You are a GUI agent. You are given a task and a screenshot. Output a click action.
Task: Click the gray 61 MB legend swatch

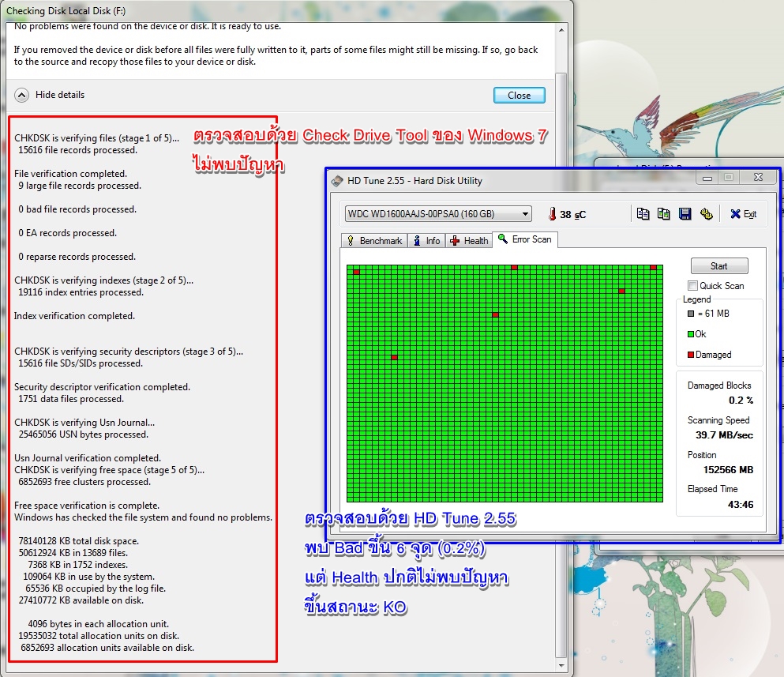tap(691, 314)
